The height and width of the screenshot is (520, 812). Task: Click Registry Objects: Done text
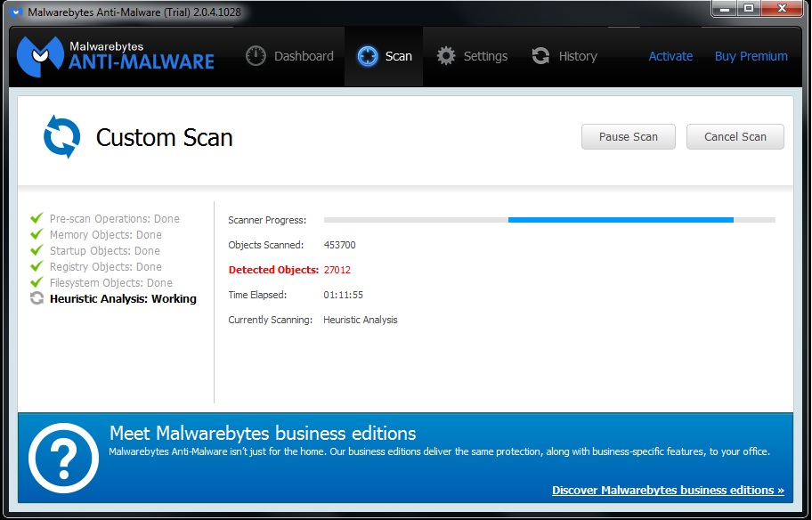pos(106,267)
